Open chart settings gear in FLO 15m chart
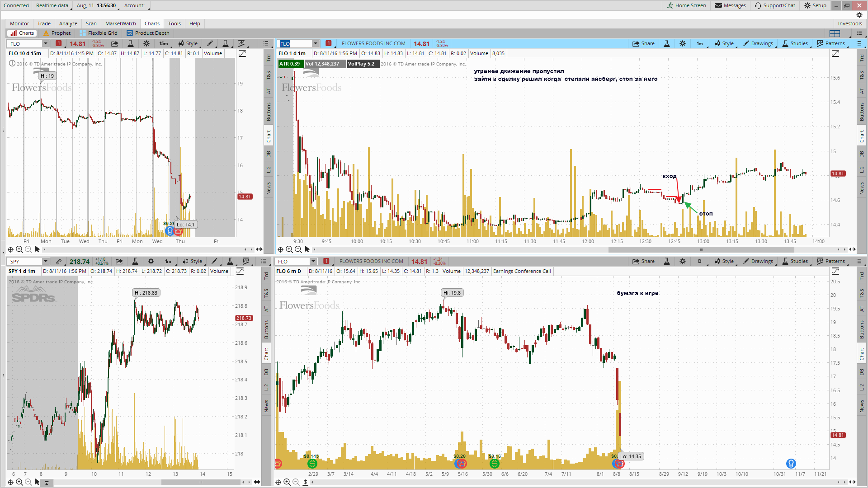This screenshot has width=868, height=488. (x=146, y=44)
